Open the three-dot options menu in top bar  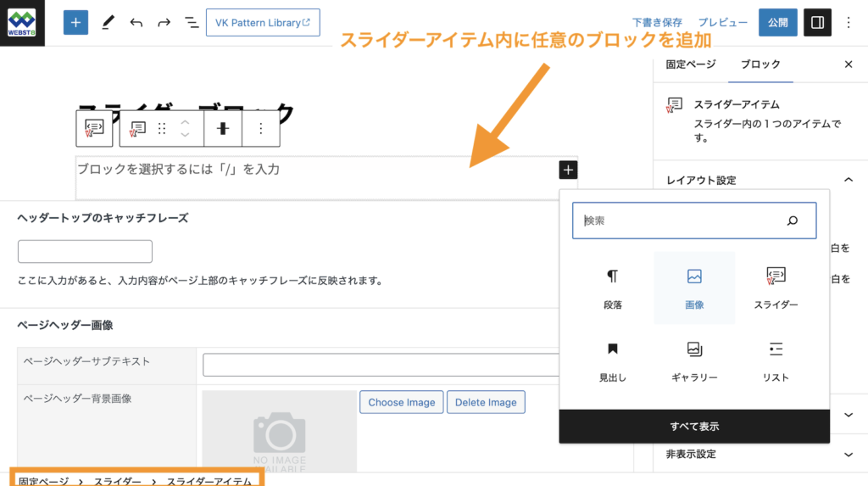coord(849,23)
